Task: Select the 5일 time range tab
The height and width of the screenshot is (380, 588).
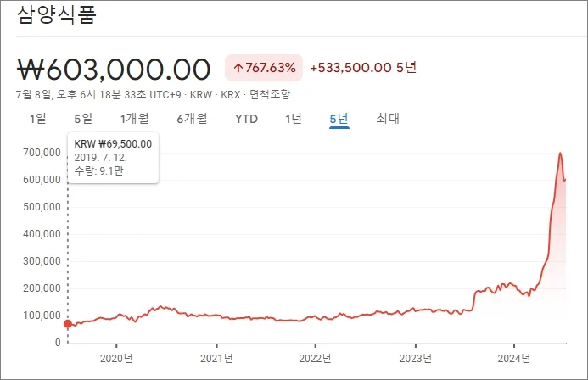Action: 83,119
